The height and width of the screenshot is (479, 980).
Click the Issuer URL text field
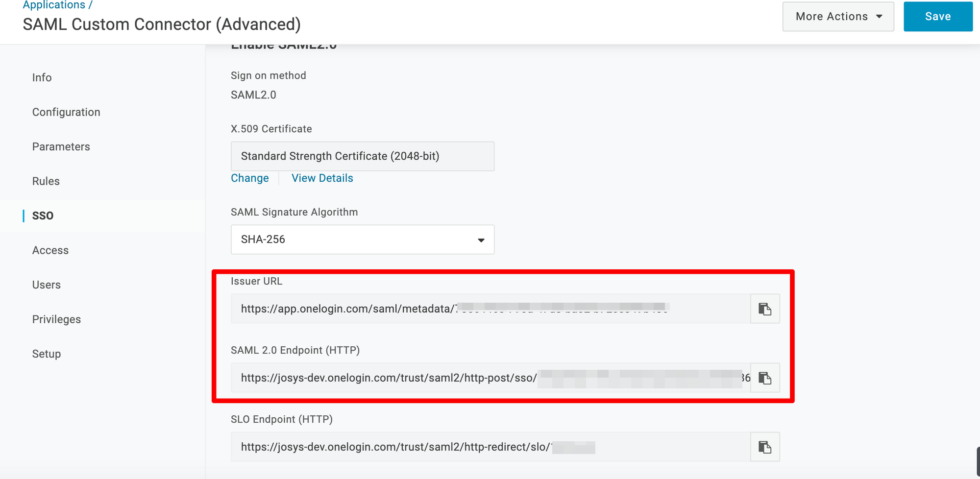pos(490,309)
